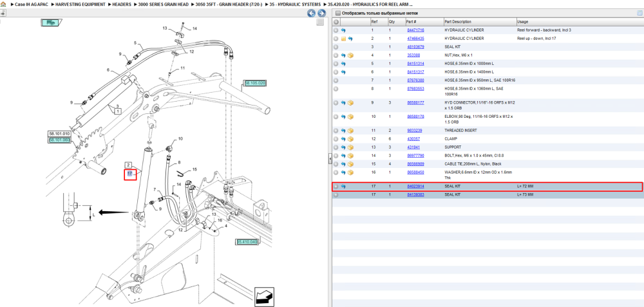Click the box icon in the THREADED INSERT row
Image resolution: width=644 pixels, height=307 pixels.
point(350,131)
